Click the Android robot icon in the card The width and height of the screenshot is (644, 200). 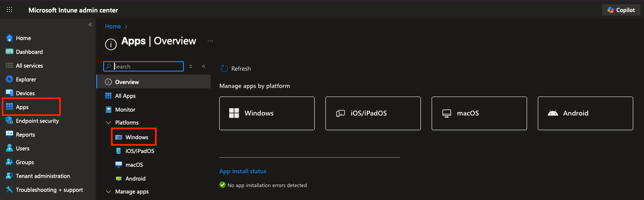(552, 113)
